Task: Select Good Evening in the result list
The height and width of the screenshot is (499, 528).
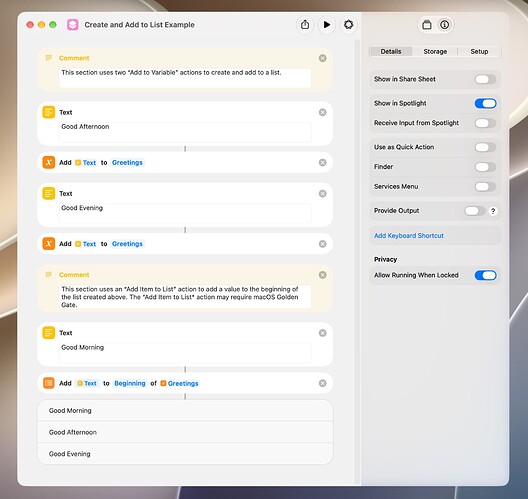Action: pyautogui.click(x=185, y=454)
